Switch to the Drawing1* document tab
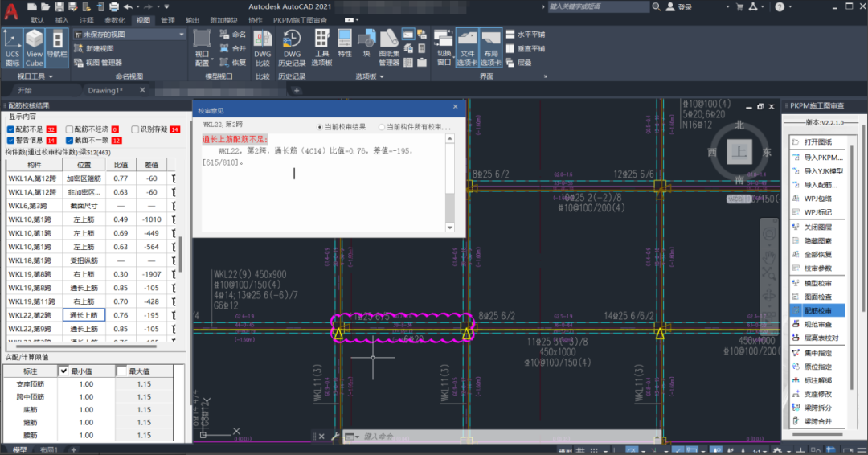This screenshot has width=868, height=455. tap(105, 90)
